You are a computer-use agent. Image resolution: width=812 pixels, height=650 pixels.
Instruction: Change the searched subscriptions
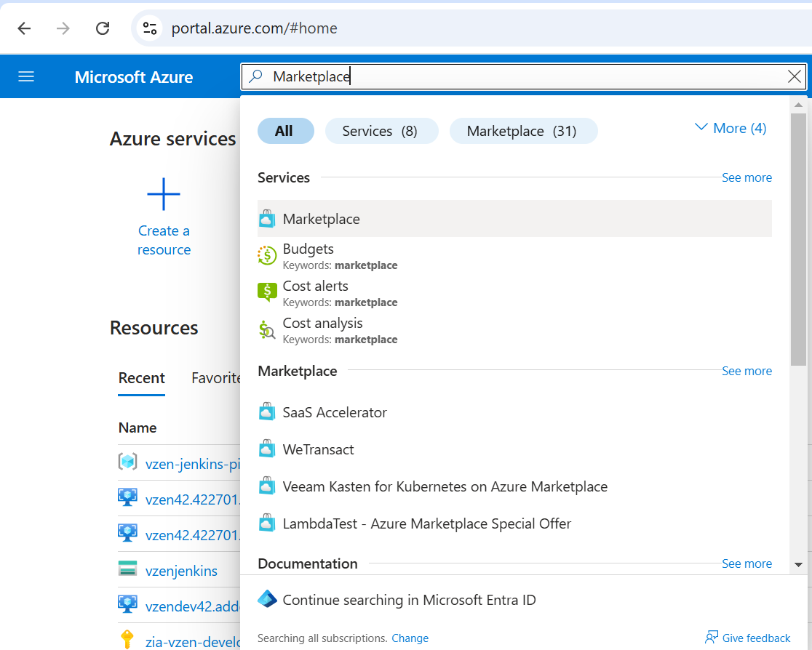[x=410, y=638]
